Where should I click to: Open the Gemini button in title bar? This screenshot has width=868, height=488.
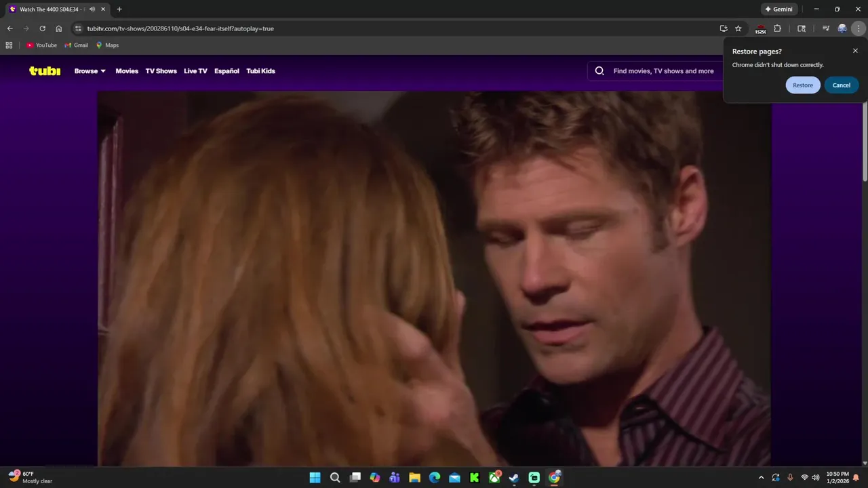[778, 9]
